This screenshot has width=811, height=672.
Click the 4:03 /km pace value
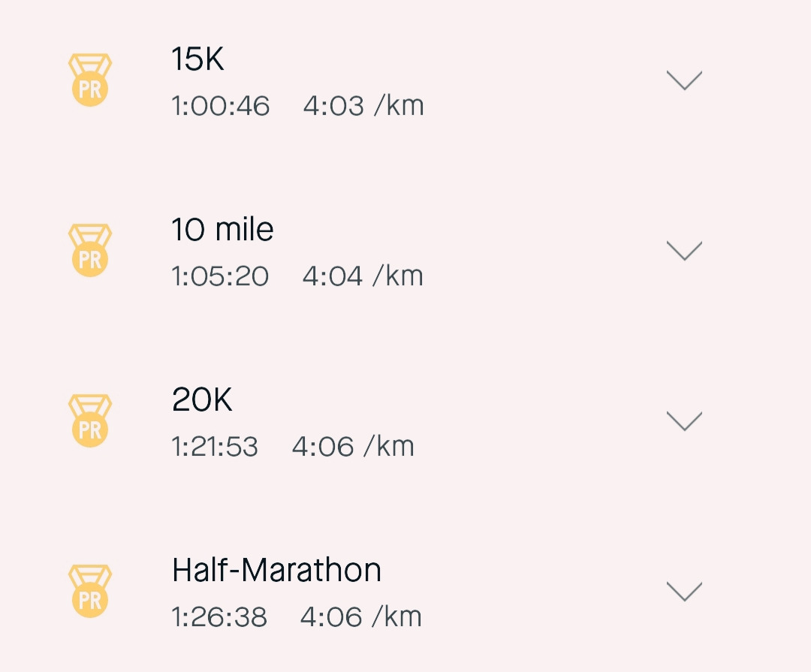click(x=363, y=106)
